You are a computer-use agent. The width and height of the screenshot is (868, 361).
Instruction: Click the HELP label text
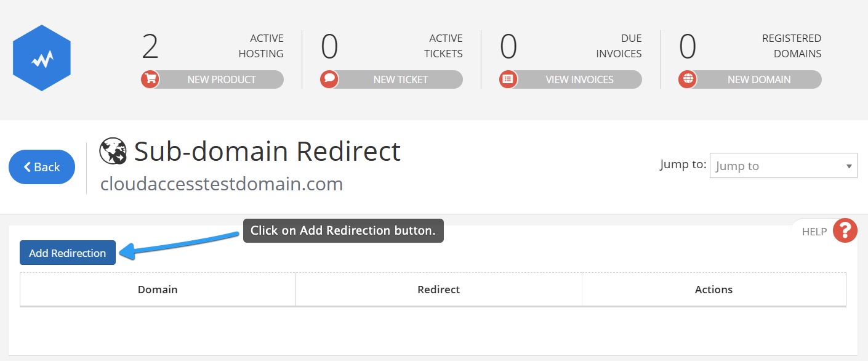pos(814,232)
